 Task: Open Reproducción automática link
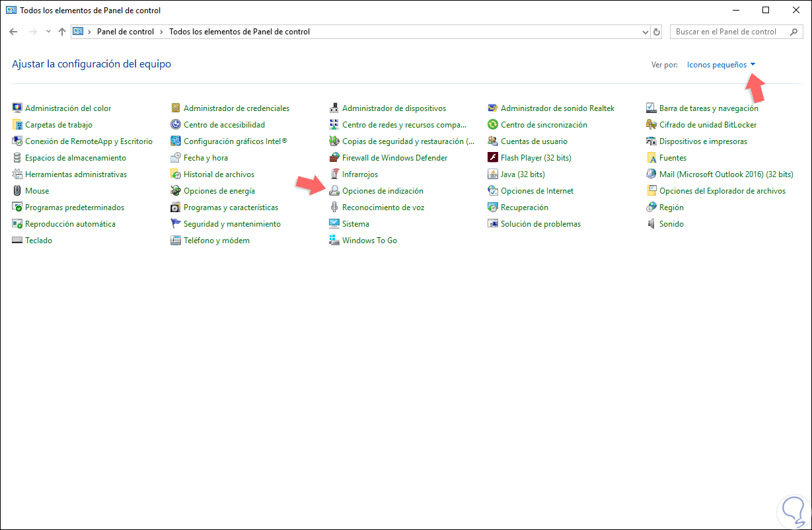(x=70, y=224)
